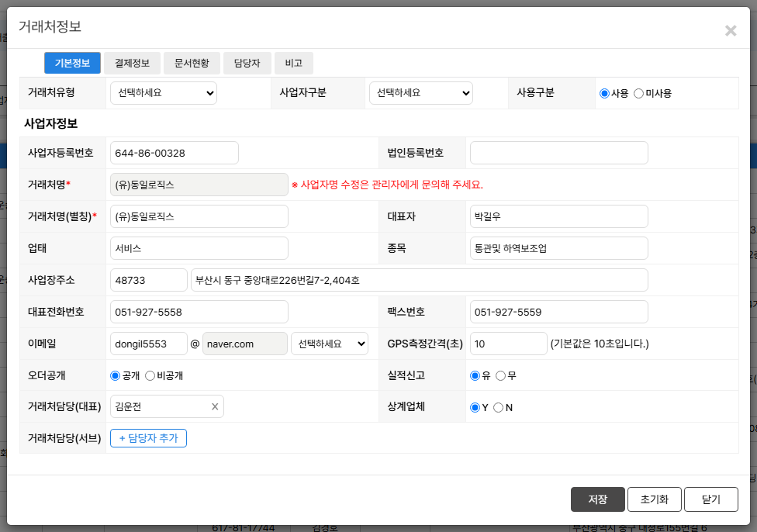The width and height of the screenshot is (757, 532).
Task: Click the disabled 거래처명 field
Action: [x=199, y=185]
